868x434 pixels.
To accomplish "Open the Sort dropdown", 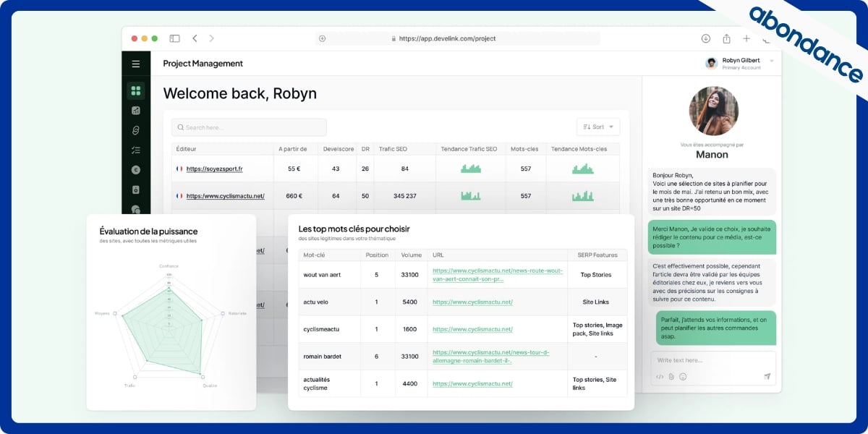I will pos(598,127).
